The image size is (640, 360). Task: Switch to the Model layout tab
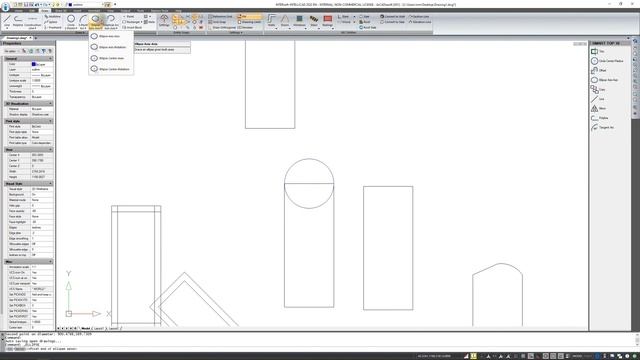[x=85, y=328]
